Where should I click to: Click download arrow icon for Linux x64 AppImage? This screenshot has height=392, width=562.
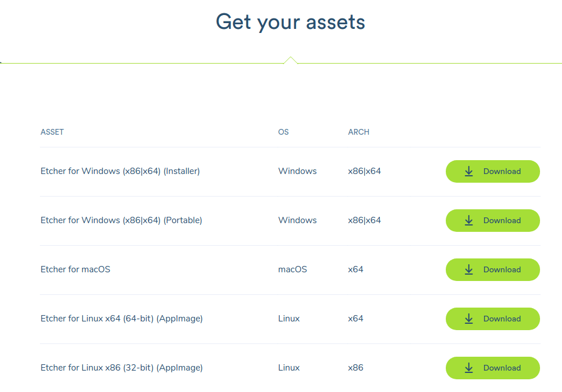[x=469, y=319]
